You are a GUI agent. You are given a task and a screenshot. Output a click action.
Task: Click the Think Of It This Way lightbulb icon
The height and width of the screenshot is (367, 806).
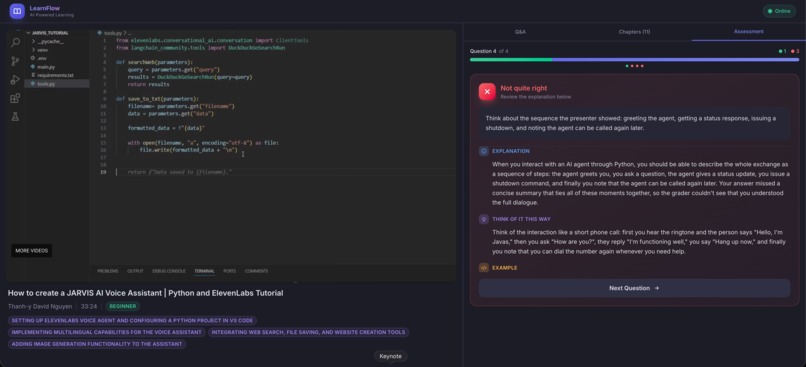point(483,219)
